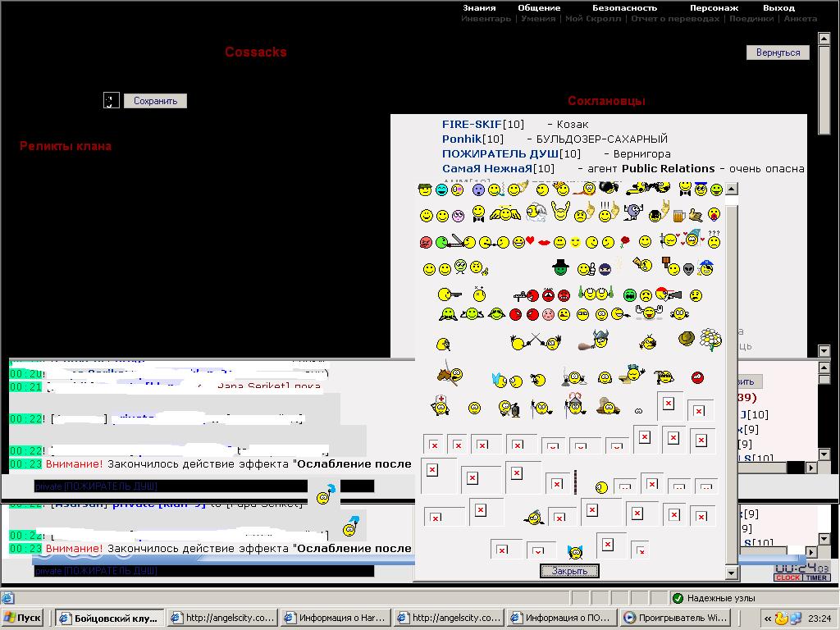Open Отчет о переводах link
Screen dimensions: 840x630
(x=675, y=18)
